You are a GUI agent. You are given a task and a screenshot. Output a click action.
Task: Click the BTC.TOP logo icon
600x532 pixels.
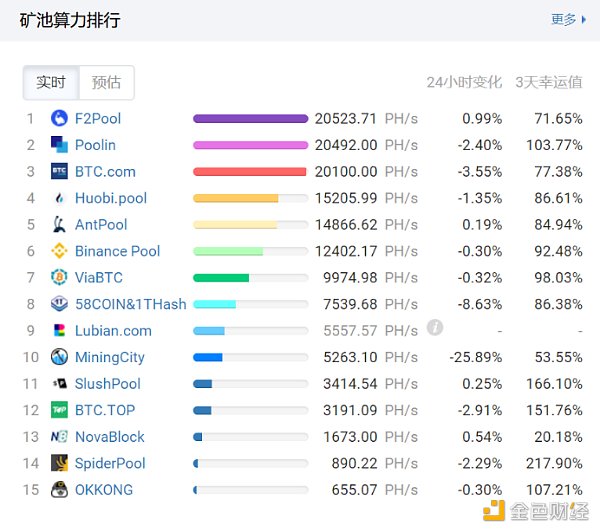[x=59, y=410]
